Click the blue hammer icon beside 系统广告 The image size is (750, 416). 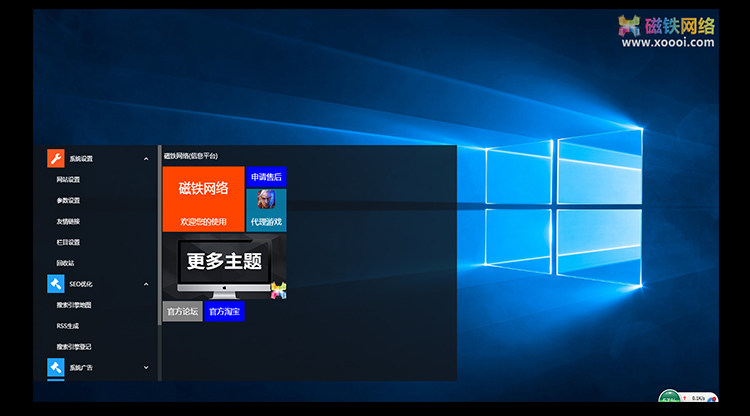pos(55,367)
